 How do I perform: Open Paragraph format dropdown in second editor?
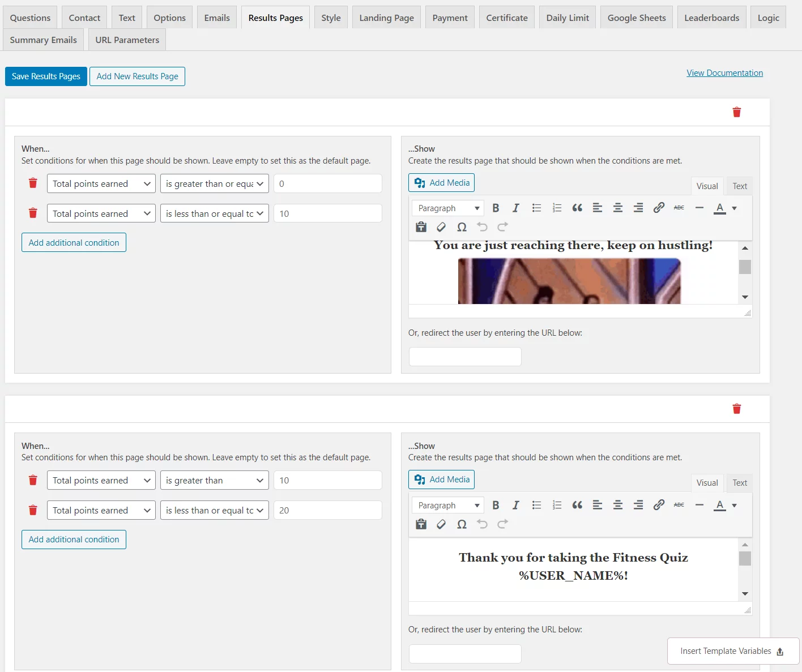(448, 505)
